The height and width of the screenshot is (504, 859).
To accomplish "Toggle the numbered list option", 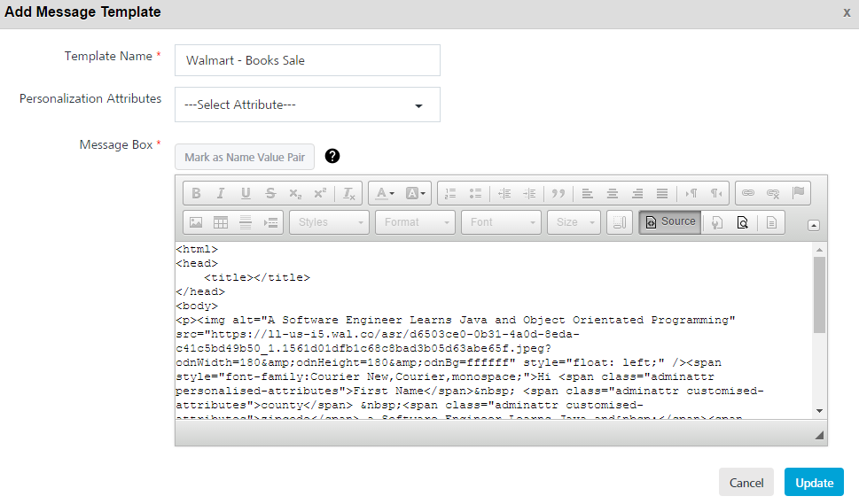I will coord(450,193).
